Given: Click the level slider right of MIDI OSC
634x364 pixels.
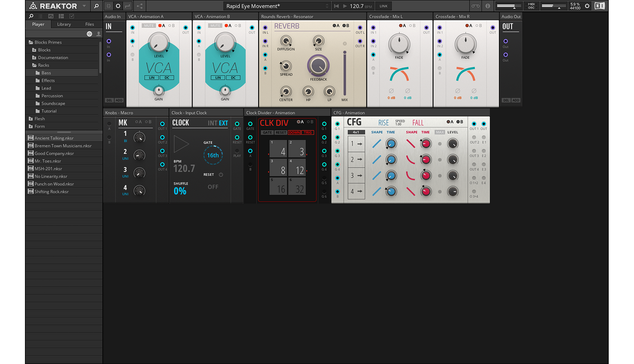Looking at the screenshot, I should click(x=554, y=6).
